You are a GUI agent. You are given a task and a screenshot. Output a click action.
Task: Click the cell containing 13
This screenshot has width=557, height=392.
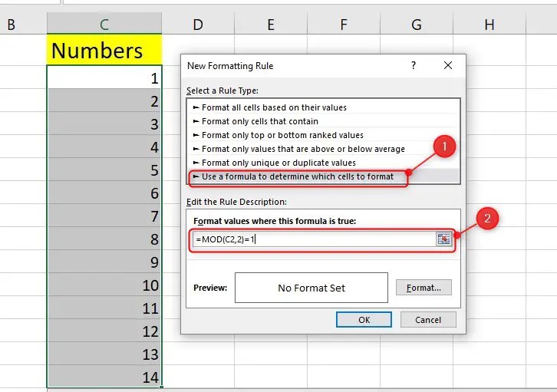coord(104,354)
